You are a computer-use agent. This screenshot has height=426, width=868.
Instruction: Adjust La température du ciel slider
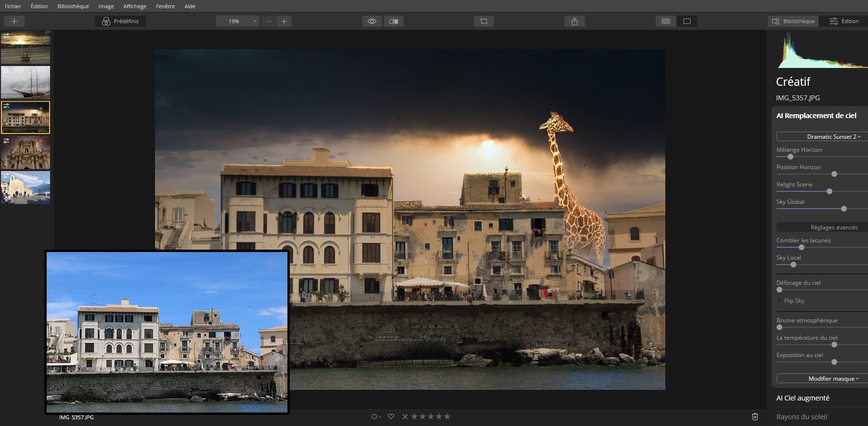[x=834, y=345]
